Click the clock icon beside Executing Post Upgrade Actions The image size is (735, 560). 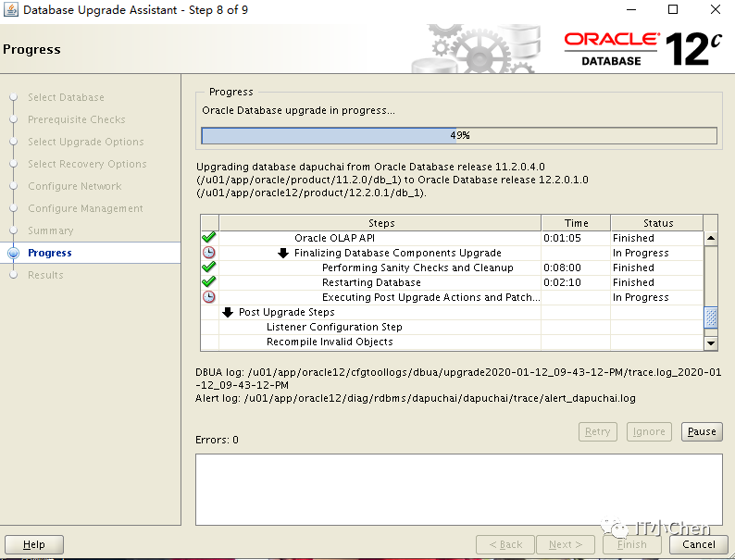coord(208,297)
